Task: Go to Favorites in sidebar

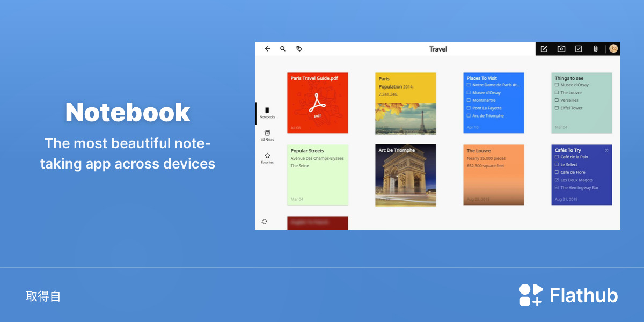Action: click(x=267, y=158)
